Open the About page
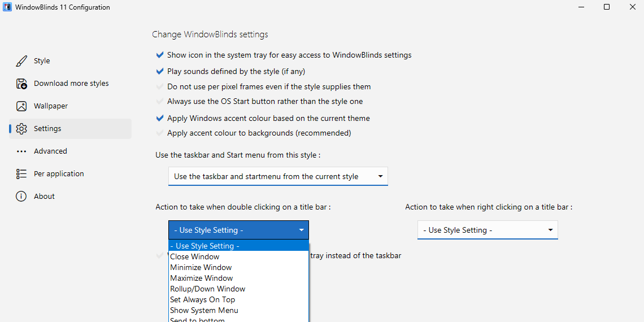Image resolution: width=644 pixels, height=322 pixels. coord(70,197)
